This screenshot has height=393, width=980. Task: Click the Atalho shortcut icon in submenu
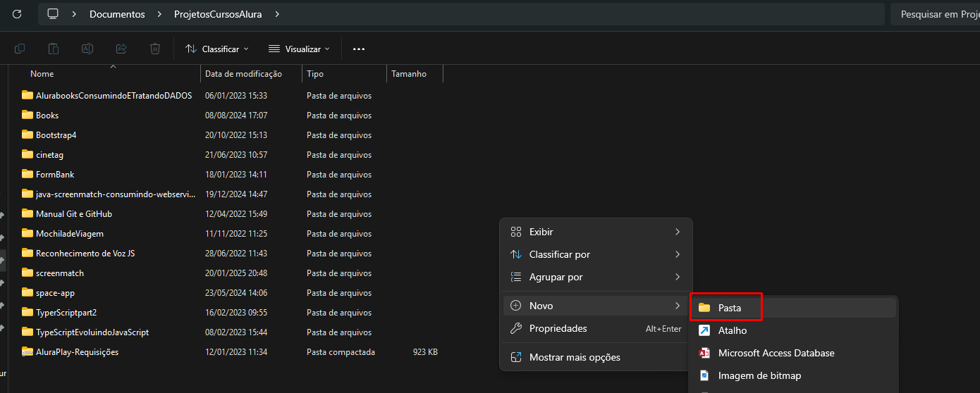click(x=704, y=330)
